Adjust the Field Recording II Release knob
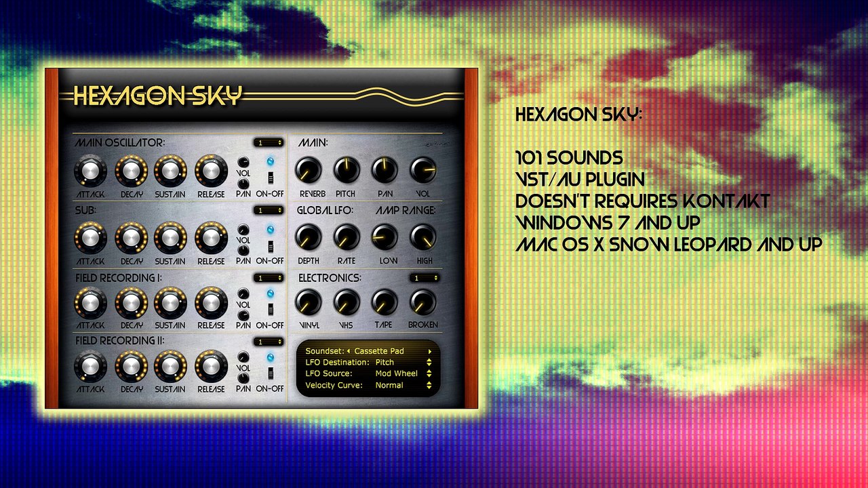The width and height of the screenshot is (868, 488). (x=212, y=367)
